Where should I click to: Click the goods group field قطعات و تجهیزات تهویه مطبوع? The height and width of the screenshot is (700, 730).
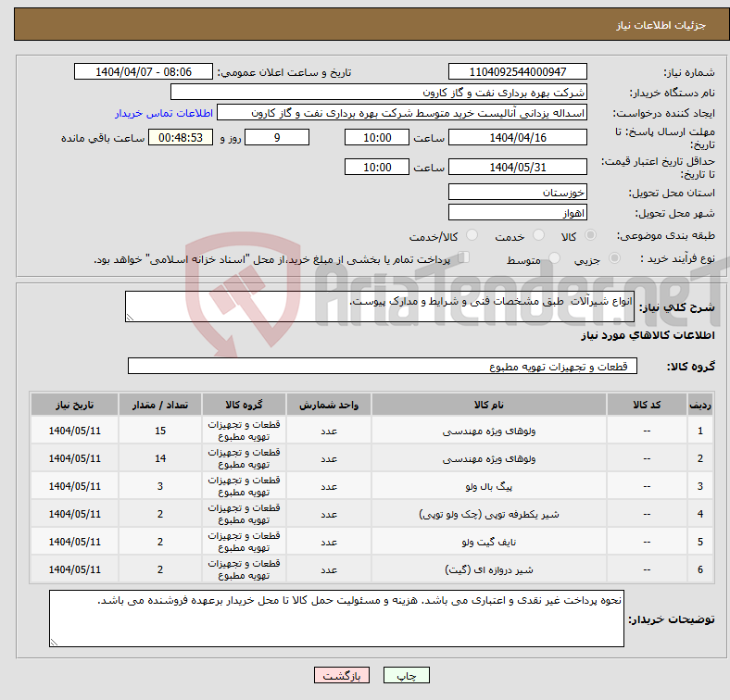pos(383,367)
